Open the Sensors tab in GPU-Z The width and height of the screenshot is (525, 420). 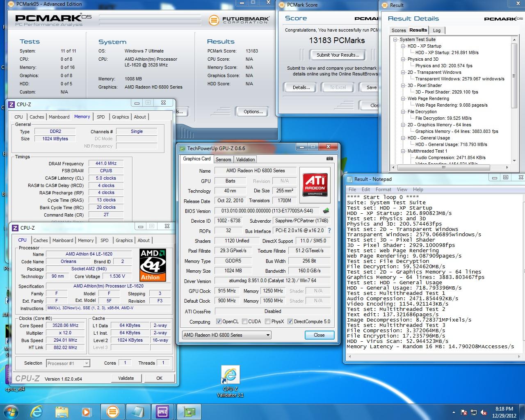(223, 160)
